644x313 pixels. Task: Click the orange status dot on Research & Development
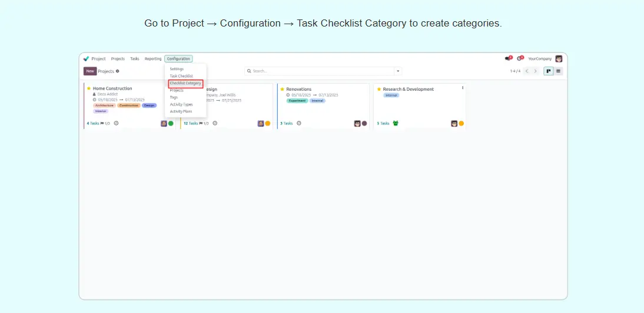[461, 124]
